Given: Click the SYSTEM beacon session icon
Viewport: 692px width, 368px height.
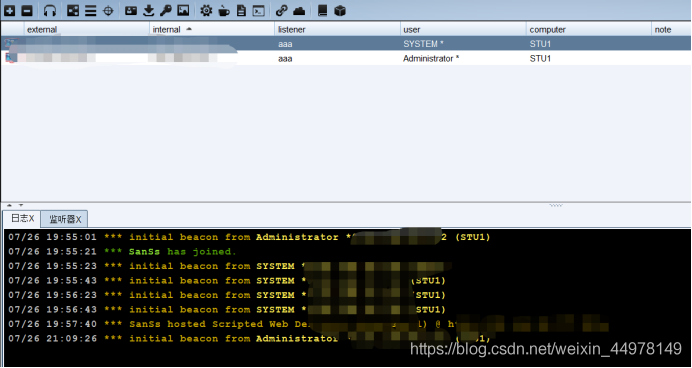Looking at the screenshot, I should point(11,43).
